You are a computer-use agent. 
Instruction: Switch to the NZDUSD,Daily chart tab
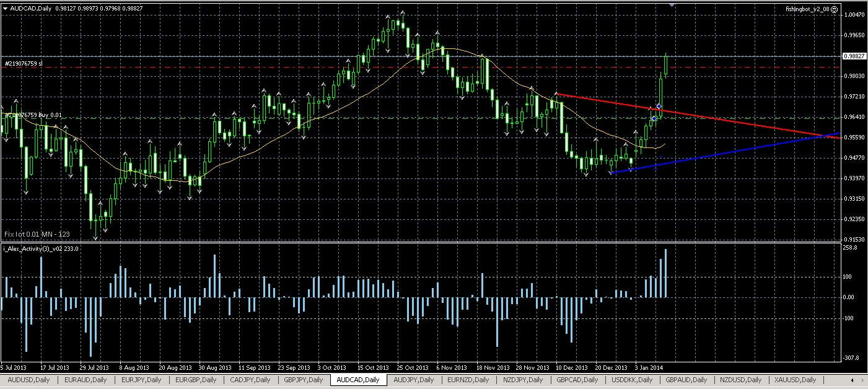(x=740, y=380)
